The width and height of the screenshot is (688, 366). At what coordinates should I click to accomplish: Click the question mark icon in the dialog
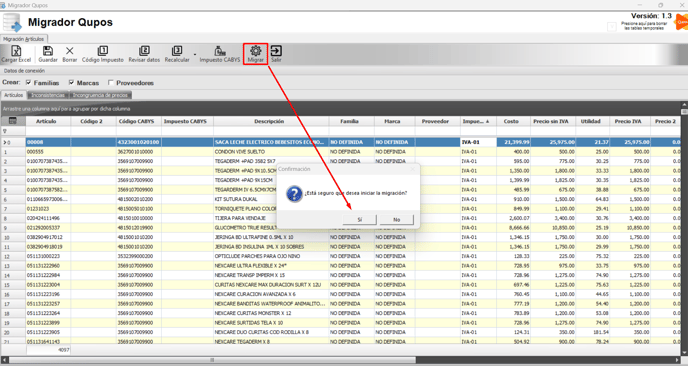pyautogui.click(x=294, y=194)
